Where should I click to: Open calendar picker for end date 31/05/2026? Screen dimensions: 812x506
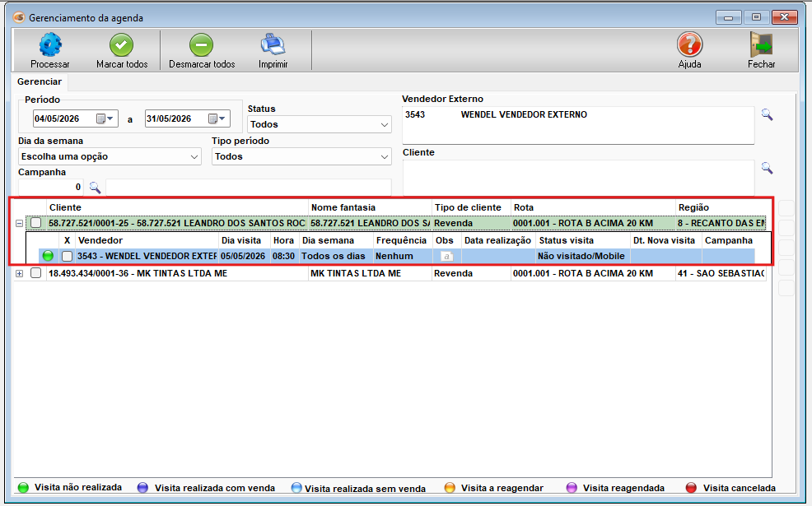(x=212, y=118)
